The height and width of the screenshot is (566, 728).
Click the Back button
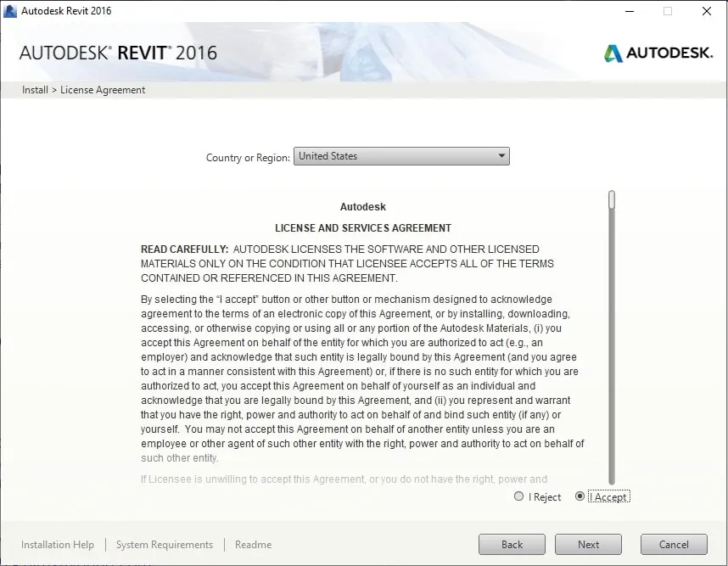512,544
